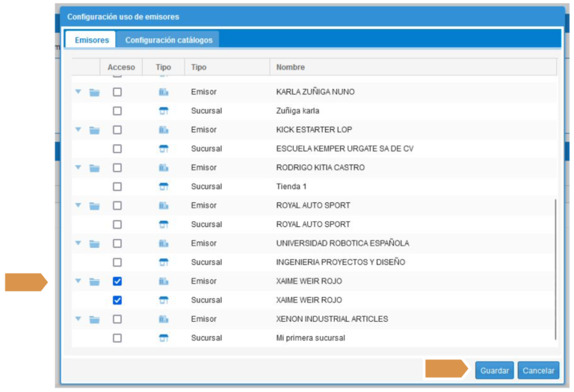Check access box for Tienda 1 sucursal
574x392 pixels.
117,187
